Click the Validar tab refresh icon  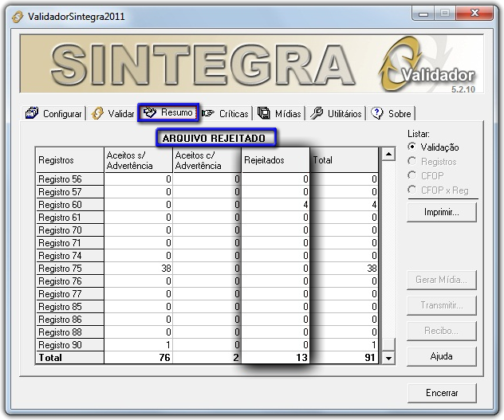[97, 113]
